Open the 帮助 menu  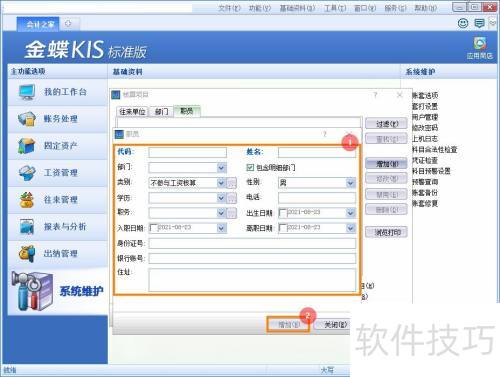coord(425,8)
